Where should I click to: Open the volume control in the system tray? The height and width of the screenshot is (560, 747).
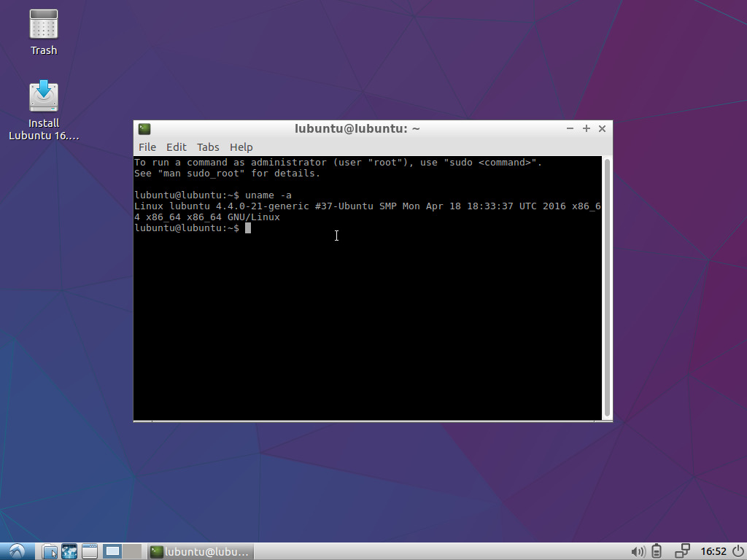coord(639,551)
